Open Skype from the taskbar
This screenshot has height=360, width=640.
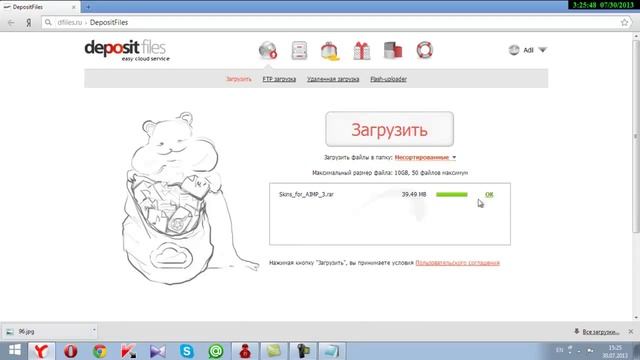pyautogui.click(x=187, y=351)
